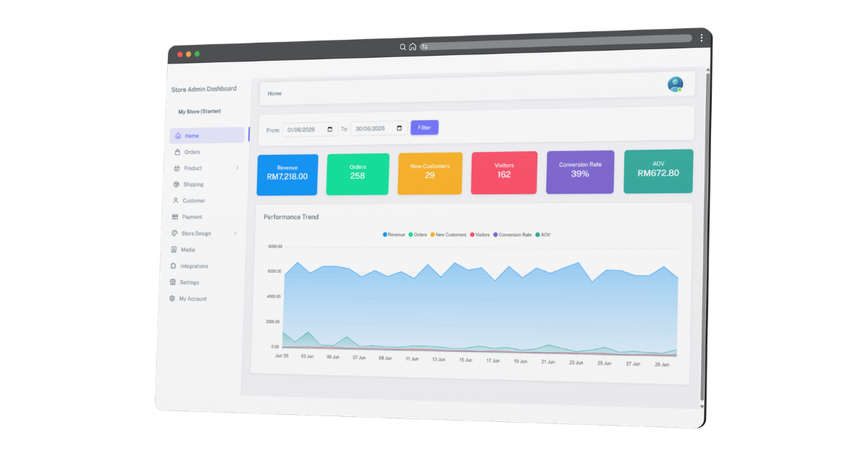Select the Orders stat card

357,174
